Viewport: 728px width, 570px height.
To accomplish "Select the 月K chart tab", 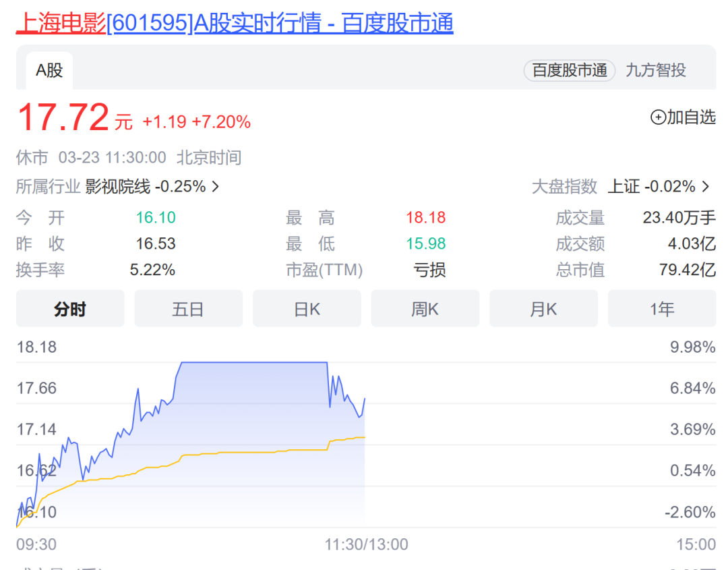I will point(544,308).
